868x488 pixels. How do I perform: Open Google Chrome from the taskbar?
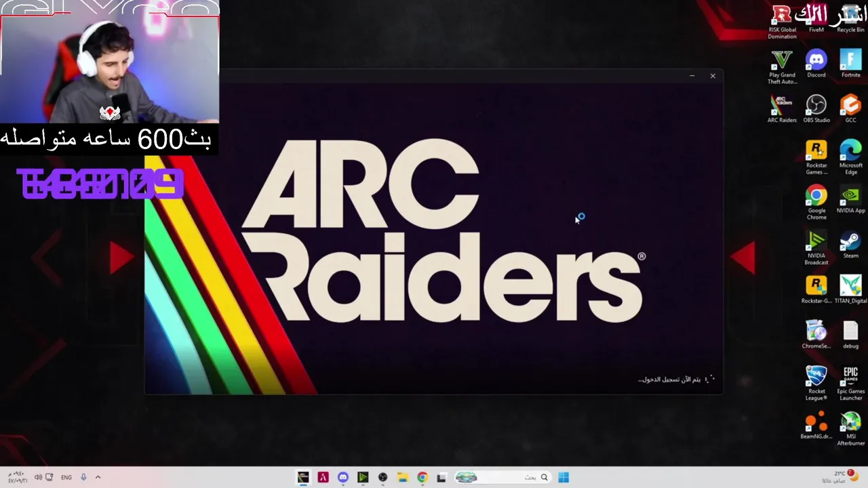pos(422,477)
